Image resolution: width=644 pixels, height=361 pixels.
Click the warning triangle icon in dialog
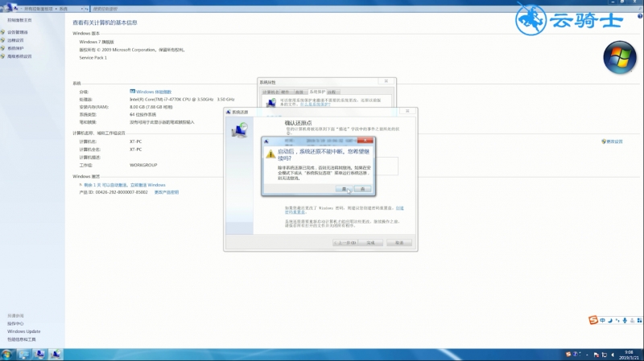click(270, 154)
